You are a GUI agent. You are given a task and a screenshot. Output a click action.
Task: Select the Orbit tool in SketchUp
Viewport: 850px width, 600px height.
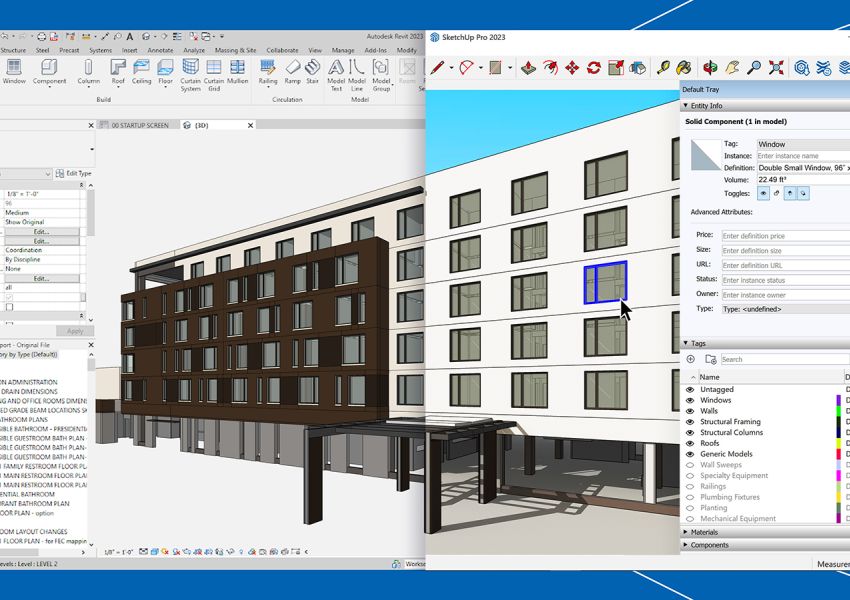(710, 68)
